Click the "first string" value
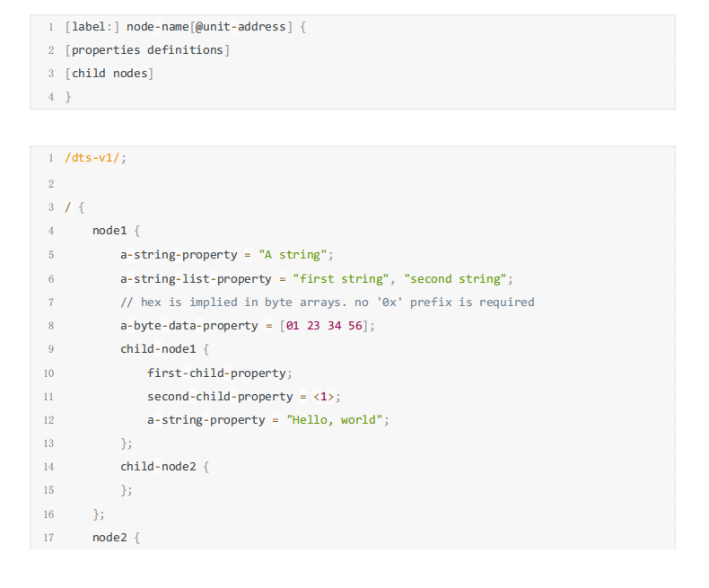 pos(341,279)
